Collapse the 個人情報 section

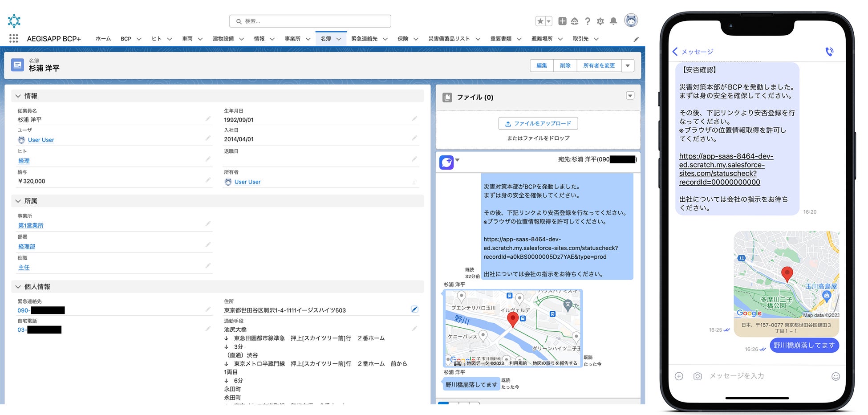18,287
